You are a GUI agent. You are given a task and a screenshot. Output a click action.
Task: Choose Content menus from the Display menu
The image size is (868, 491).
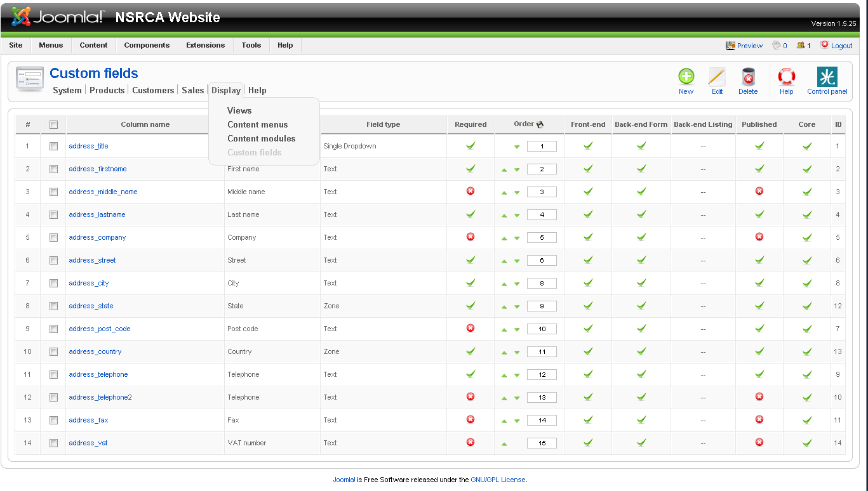258,124
